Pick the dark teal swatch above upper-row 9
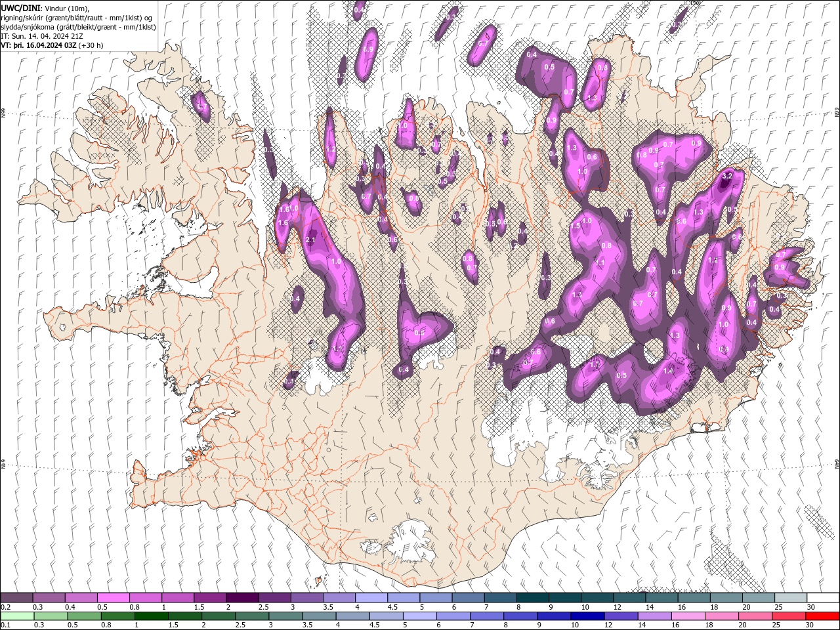This screenshot has height=630, width=840. pos(564,598)
